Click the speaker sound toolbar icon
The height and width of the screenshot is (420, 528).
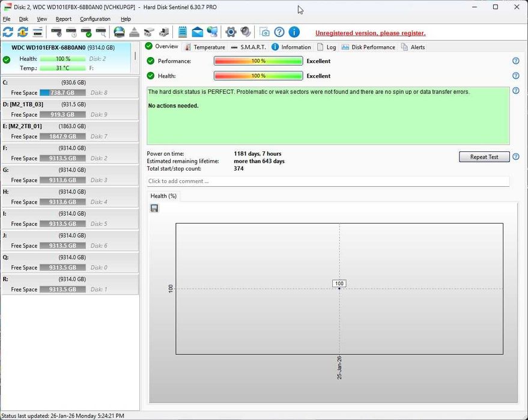coord(246,32)
